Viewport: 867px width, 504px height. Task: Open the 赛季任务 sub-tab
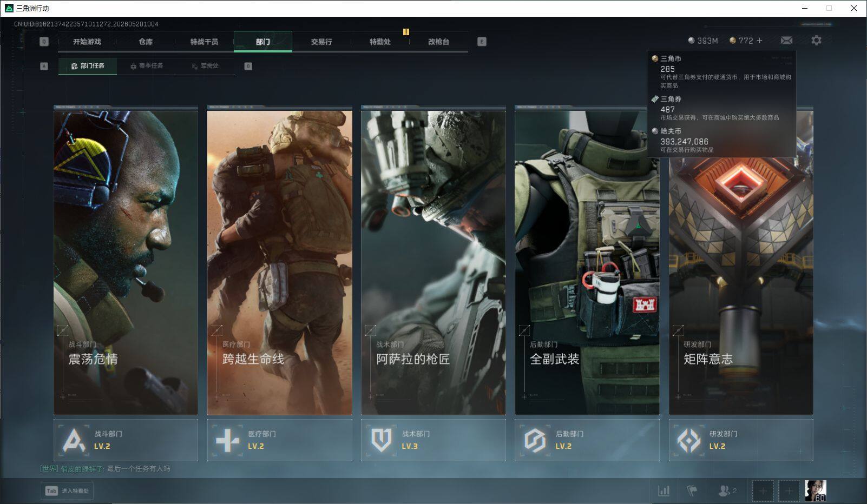click(x=146, y=66)
